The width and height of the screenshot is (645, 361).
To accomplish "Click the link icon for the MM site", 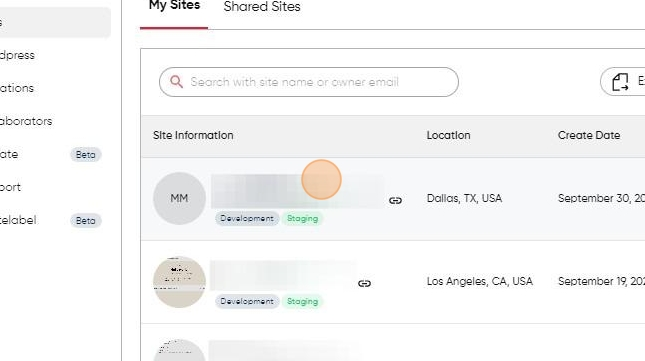I will (395, 200).
